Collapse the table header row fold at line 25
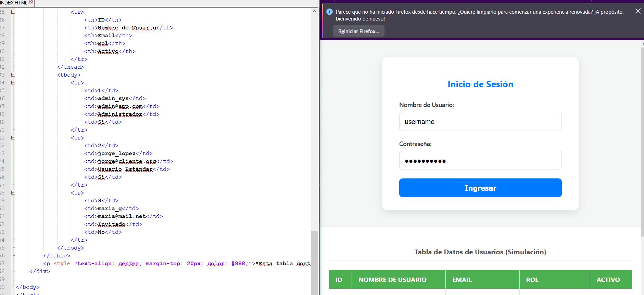644x295 pixels. pos(13,12)
